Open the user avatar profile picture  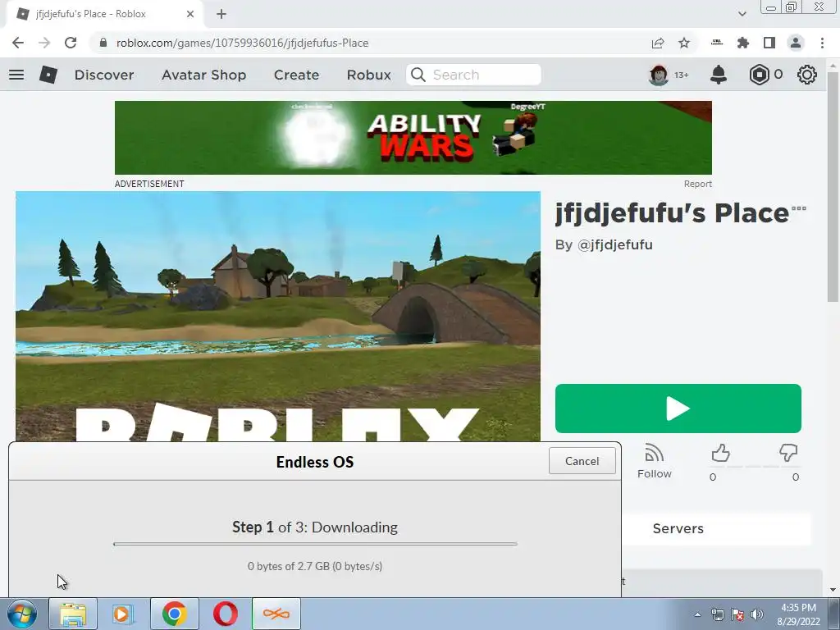[659, 75]
